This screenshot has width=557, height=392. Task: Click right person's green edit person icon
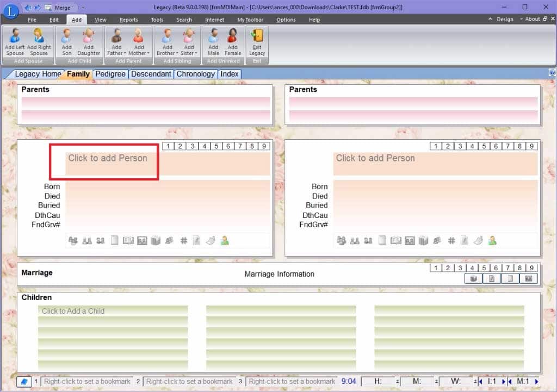pos(492,241)
